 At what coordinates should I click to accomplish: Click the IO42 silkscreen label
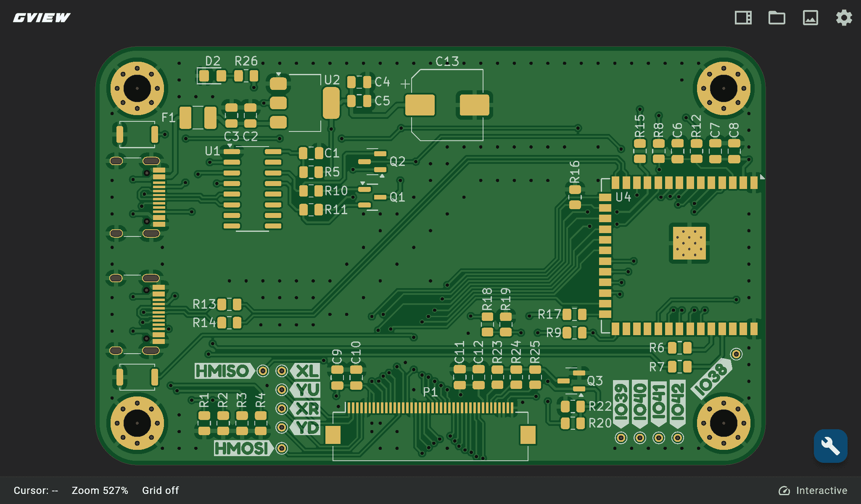tap(678, 404)
